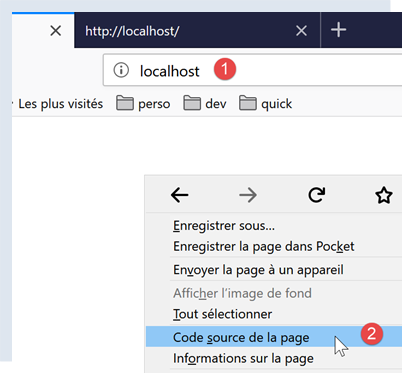Open Les plus visités bookmarks
This screenshot has height=373, width=402.
click(x=60, y=104)
